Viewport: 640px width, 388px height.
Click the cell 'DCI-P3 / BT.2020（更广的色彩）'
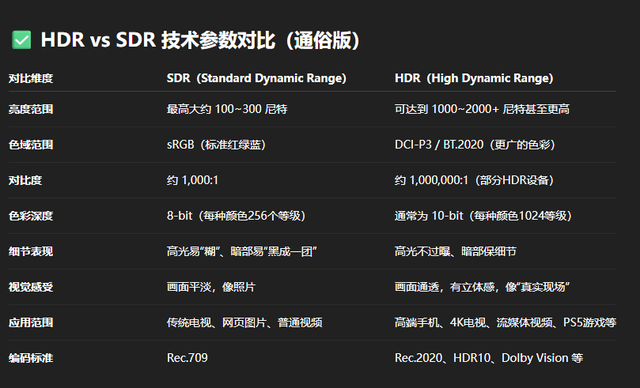click(475, 145)
